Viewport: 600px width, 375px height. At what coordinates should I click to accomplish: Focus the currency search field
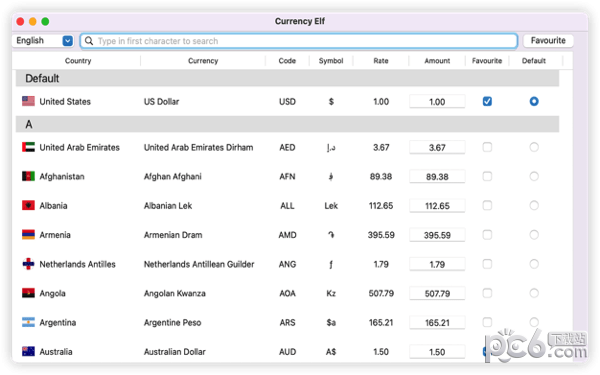[x=299, y=41]
